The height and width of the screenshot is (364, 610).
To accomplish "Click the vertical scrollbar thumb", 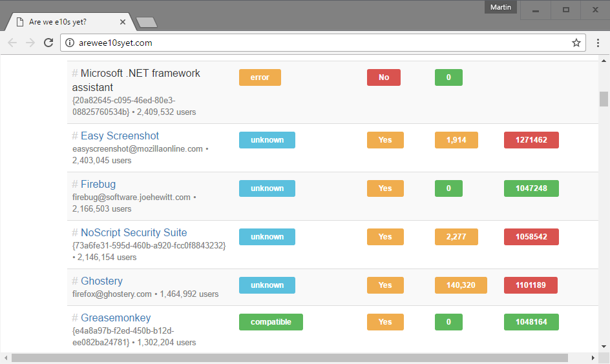I will tap(604, 99).
